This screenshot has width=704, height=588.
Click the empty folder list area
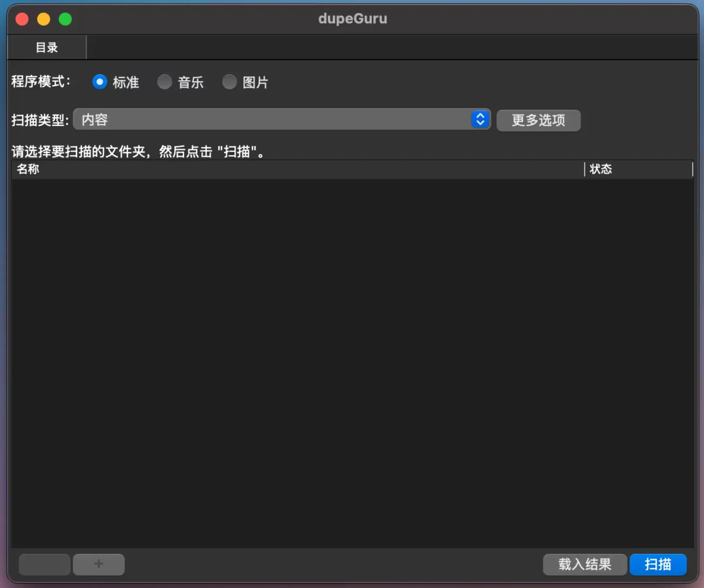tap(351, 363)
